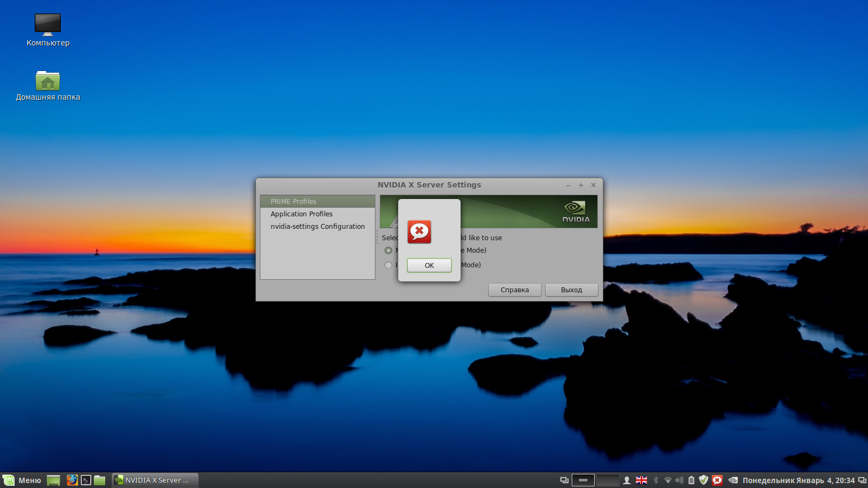Click the Выход quit button
This screenshot has height=488, width=868.
coord(571,290)
